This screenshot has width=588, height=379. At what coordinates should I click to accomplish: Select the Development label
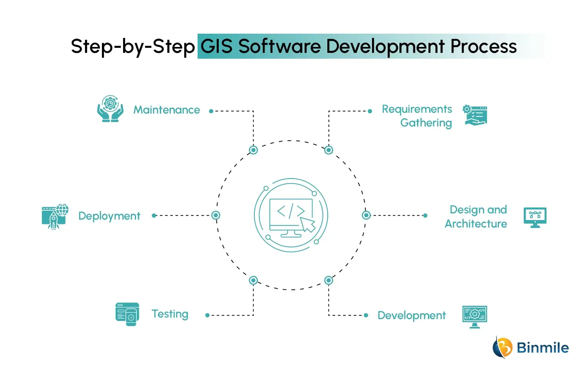click(x=412, y=316)
